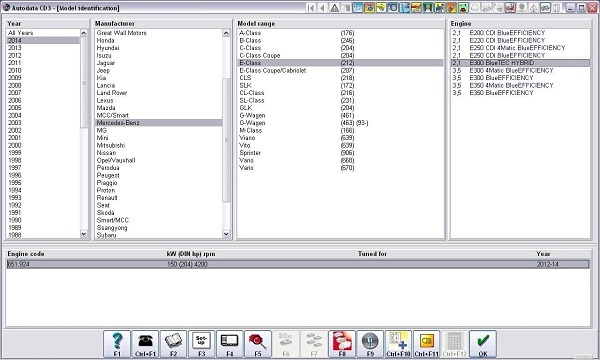Open Help with the F1 question mark button
The height and width of the screenshot is (360, 600).
(117, 344)
